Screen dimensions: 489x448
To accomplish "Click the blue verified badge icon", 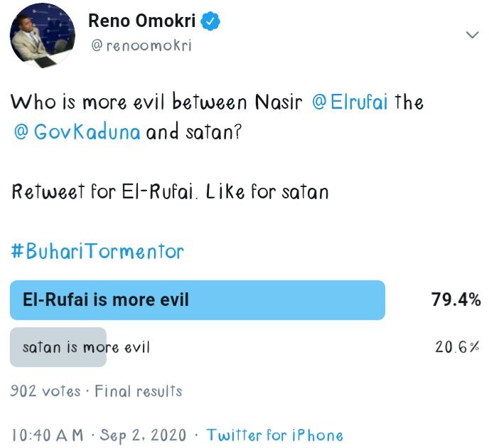I will [211, 22].
